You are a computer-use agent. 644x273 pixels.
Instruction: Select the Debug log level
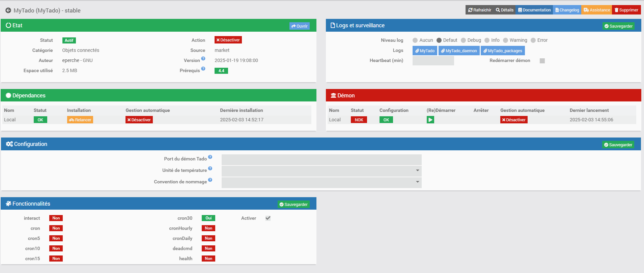pos(463,40)
